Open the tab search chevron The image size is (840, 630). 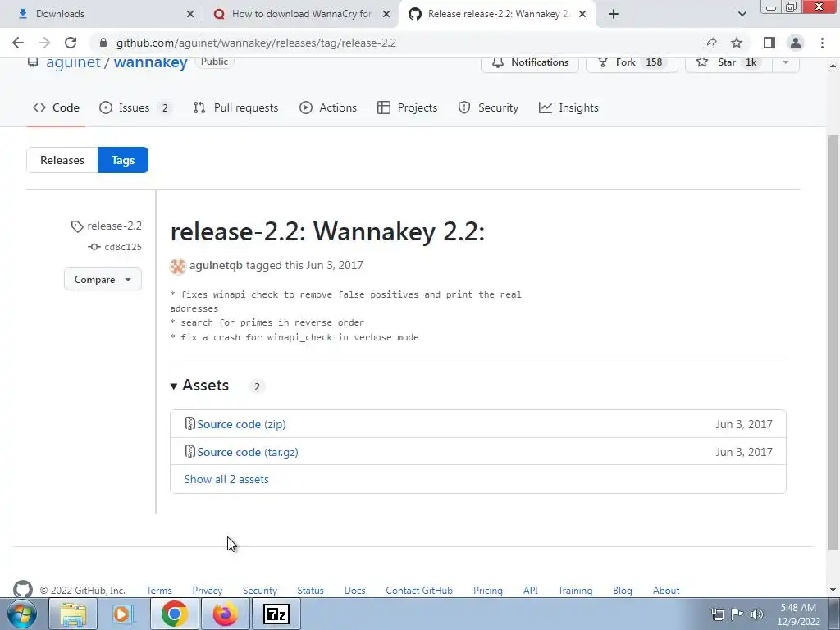pyautogui.click(x=742, y=14)
